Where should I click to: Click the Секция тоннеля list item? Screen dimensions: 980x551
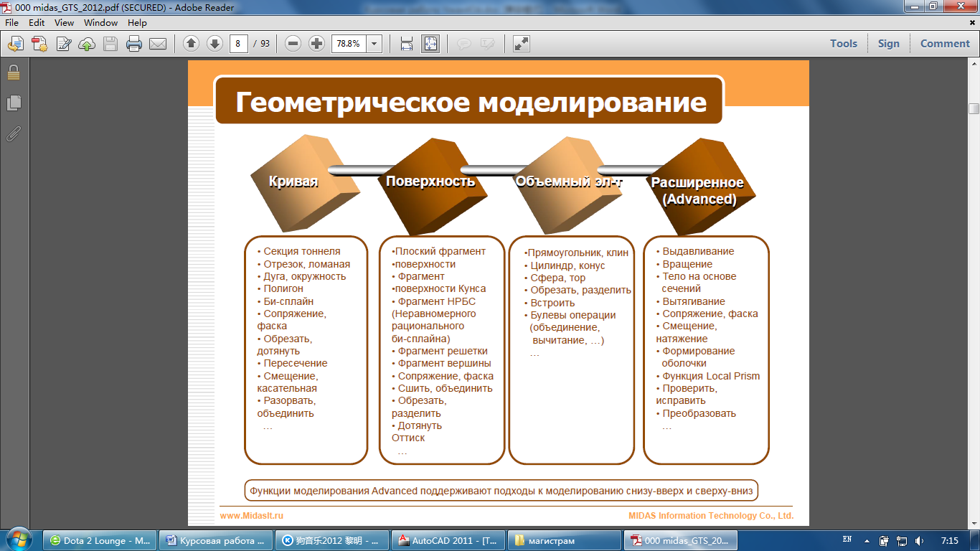298,251
